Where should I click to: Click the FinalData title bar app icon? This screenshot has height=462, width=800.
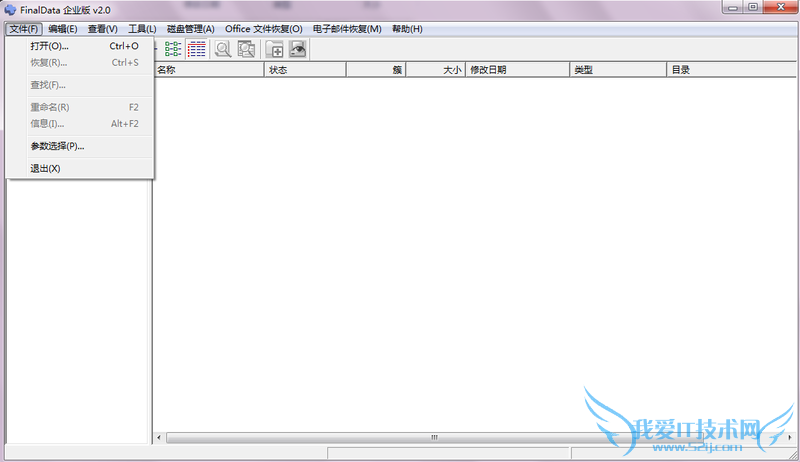(x=10, y=10)
